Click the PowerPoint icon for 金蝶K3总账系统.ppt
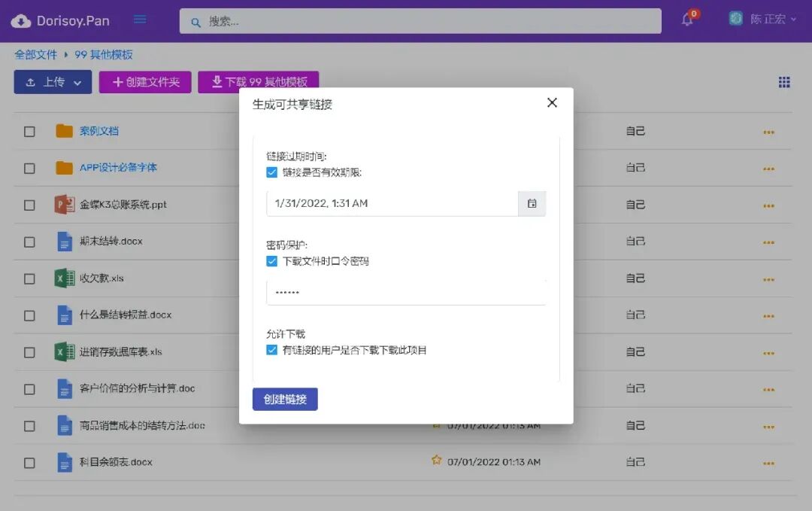This screenshot has height=511, width=812. click(x=64, y=205)
